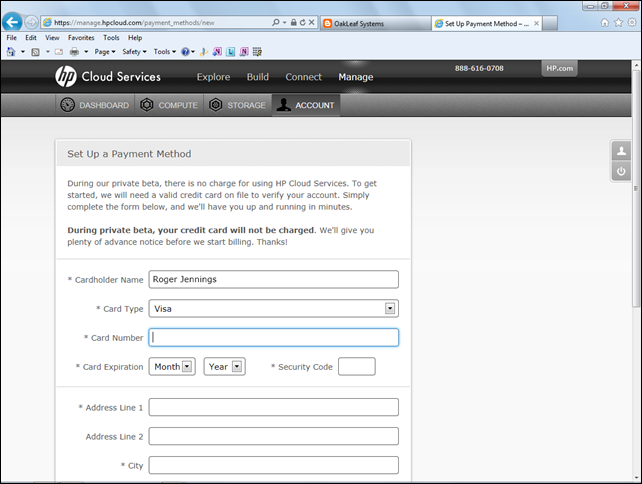Click the Address Line 1 field
The height and width of the screenshot is (484, 642).
pyautogui.click(x=274, y=407)
